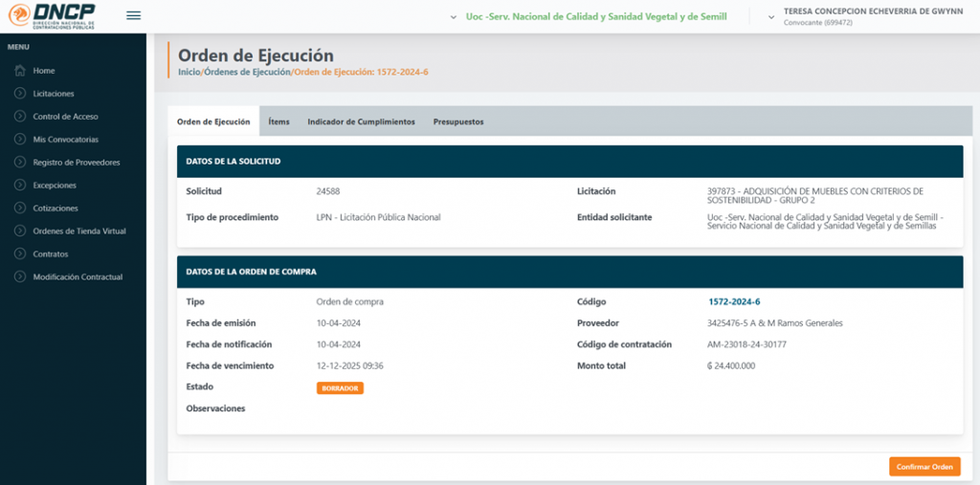Screen dimensions: 980x485
Task: Expand the Contratos sidebar section
Action: tap(50, 254)
